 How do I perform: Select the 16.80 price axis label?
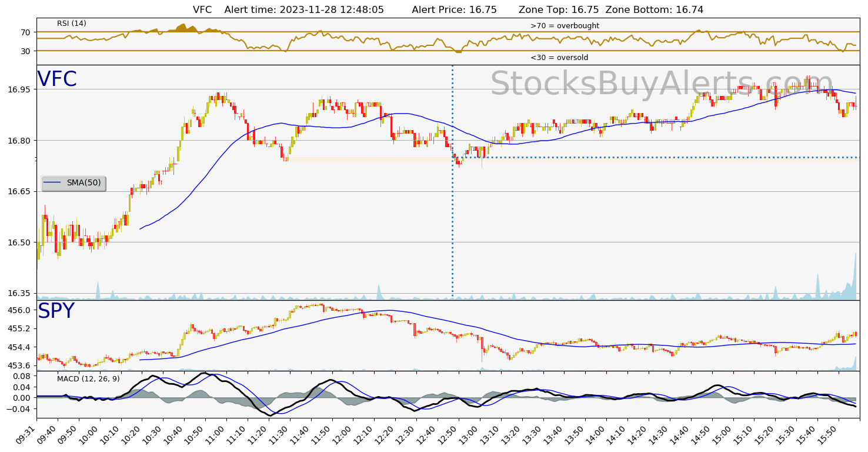click(x=20, y=141)
